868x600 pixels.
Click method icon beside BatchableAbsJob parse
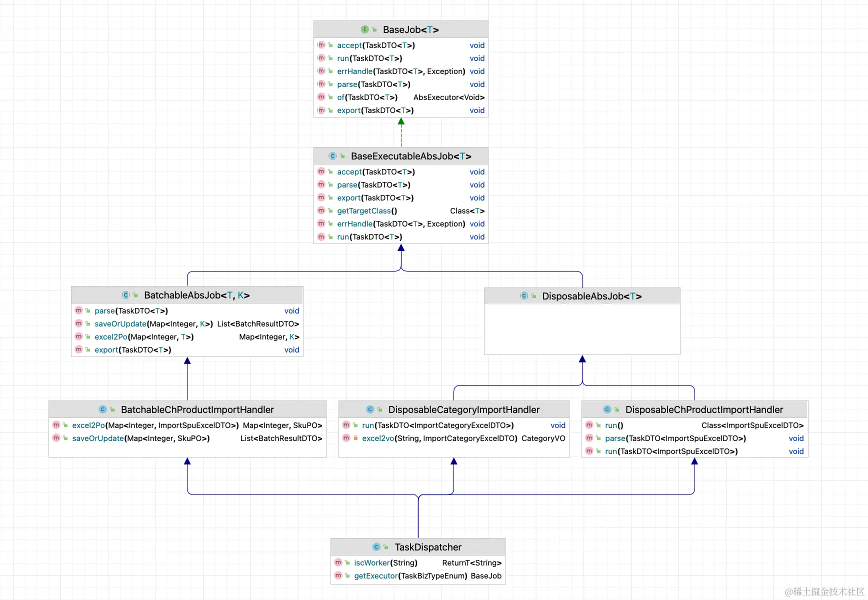(78, 310)
